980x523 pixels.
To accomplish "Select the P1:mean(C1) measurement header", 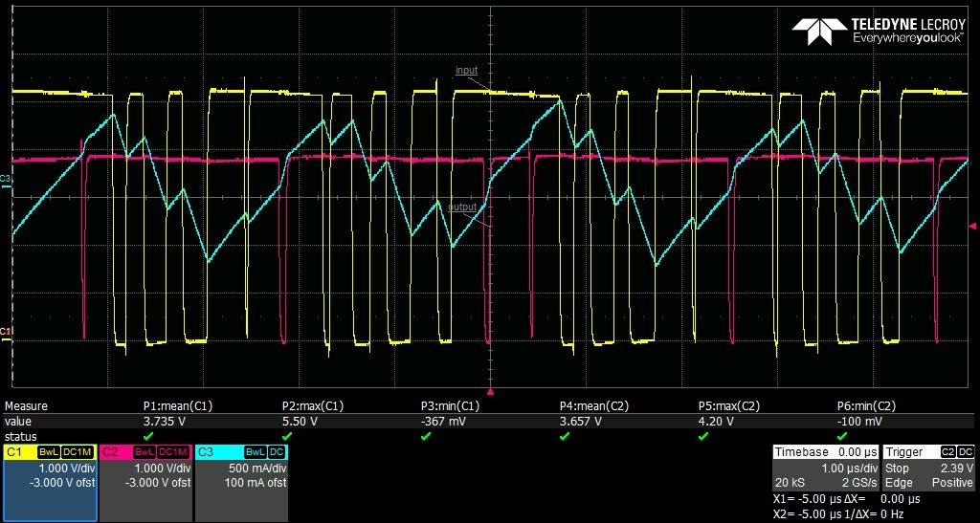I will tap(178, 406).
